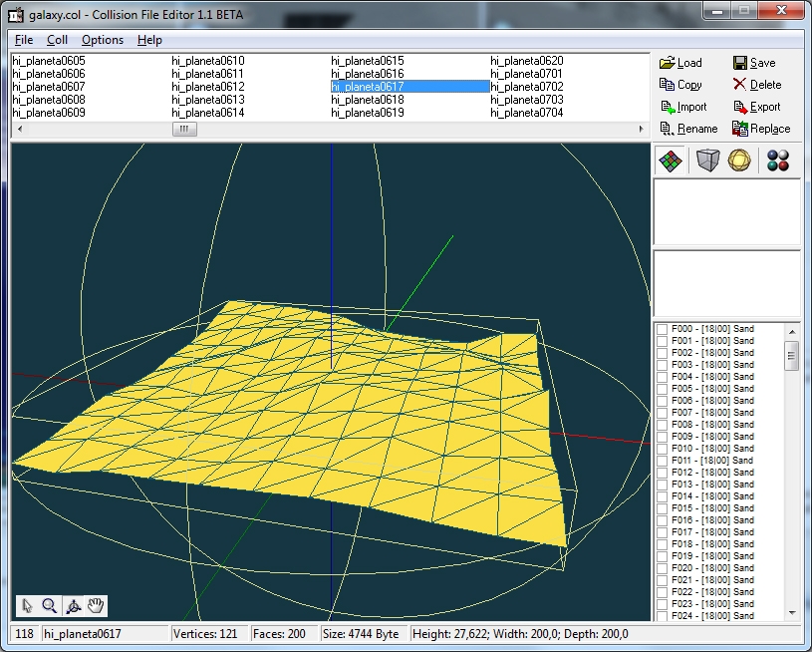812x652 pixels.
Task: Click the F024 Sand face label
Action: pyautogui.click(x=712, y=616)
